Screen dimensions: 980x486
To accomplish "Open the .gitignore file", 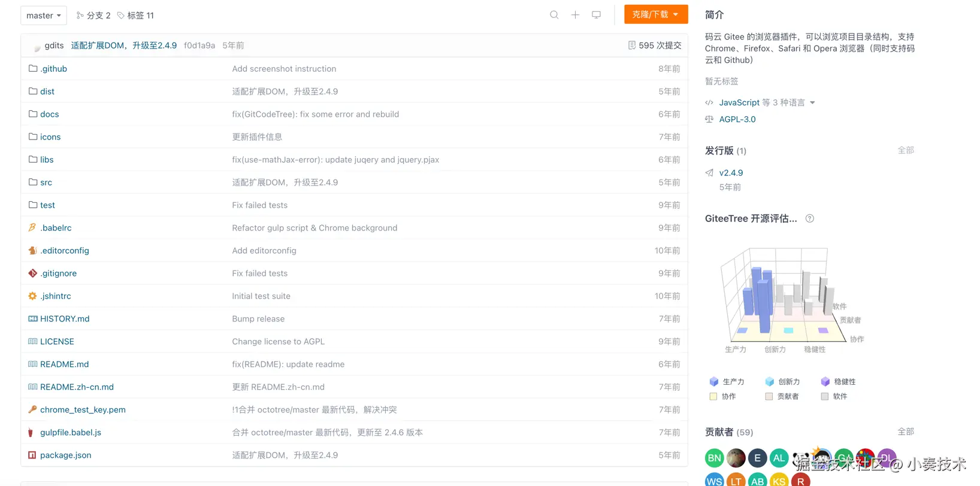I will point(58,274).
